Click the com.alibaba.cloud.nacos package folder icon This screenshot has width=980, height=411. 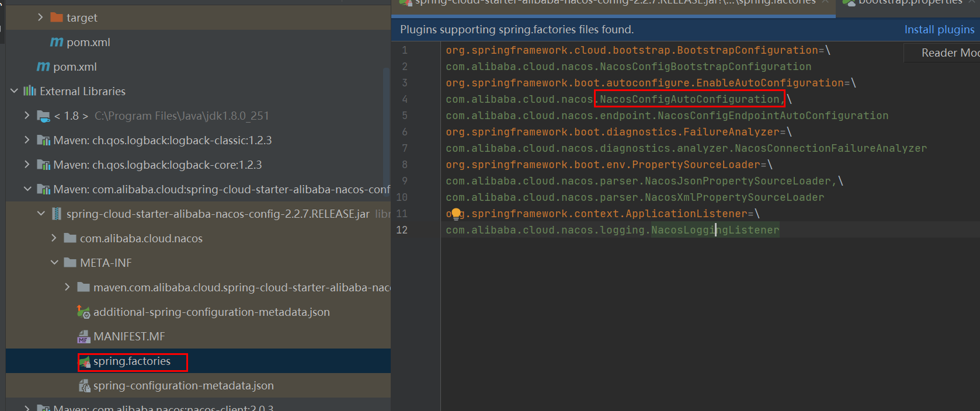coord(70,238)
